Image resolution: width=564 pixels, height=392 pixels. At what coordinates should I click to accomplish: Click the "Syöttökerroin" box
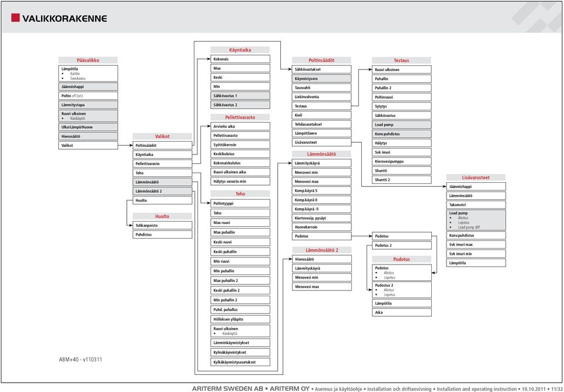(x=240, y=145)
